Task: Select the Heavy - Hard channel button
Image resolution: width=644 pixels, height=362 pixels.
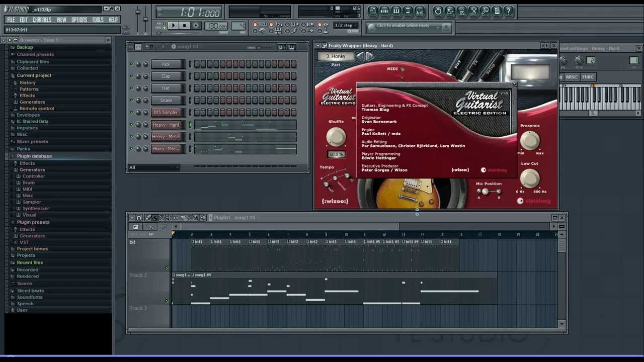Action: (166, 124)
